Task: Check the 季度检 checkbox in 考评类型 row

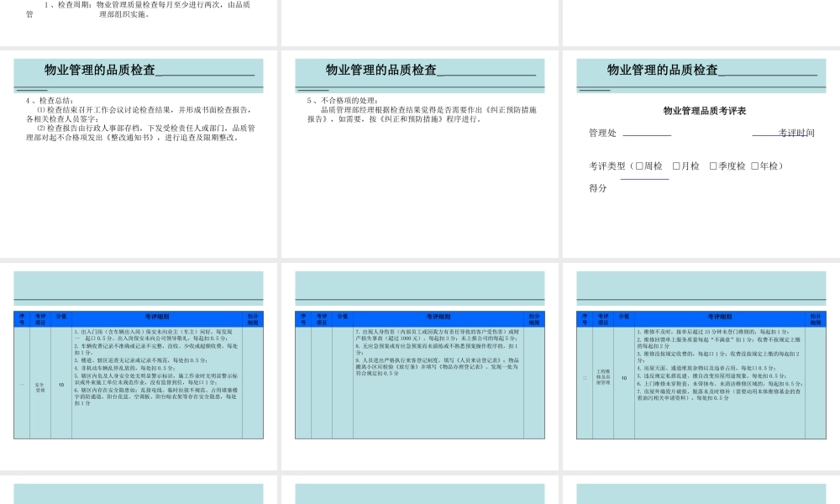Action: click(x=711, y=165)
